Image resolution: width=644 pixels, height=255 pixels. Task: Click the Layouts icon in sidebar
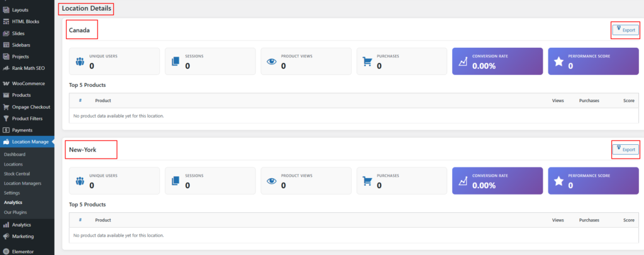click(6, 10)
